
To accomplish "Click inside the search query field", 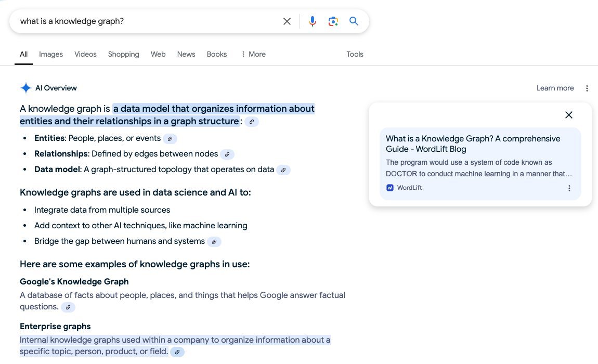I will pos(146,21).
